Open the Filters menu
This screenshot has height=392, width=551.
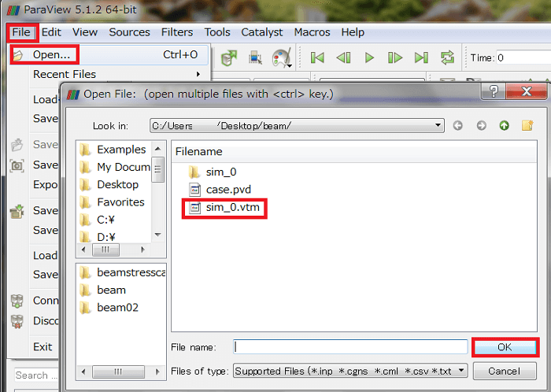click(177, 32)
